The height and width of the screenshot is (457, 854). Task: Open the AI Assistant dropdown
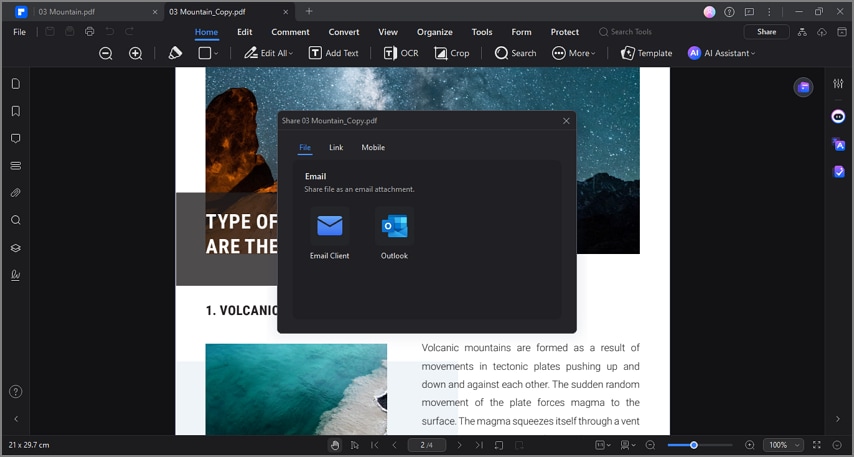[722, 53]
